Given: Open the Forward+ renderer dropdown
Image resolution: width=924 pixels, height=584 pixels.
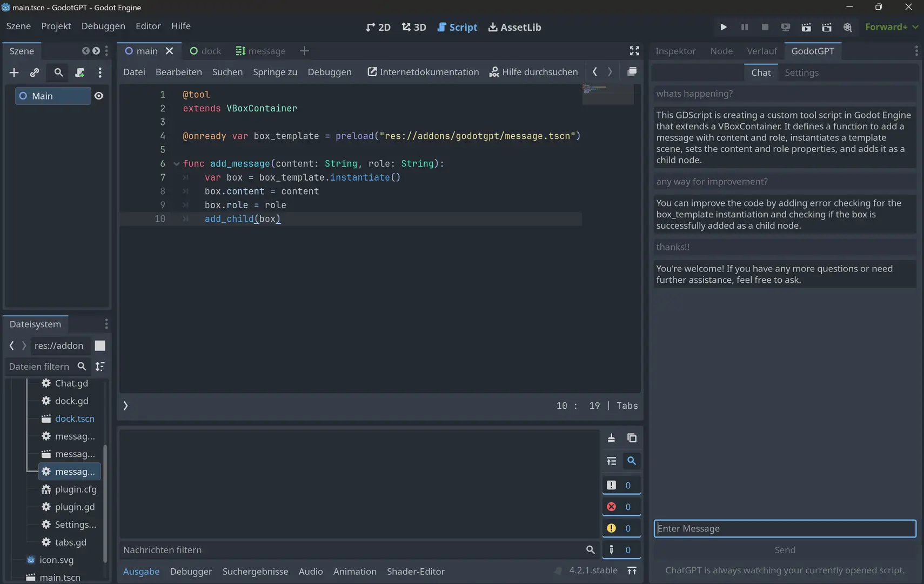Looking at the screenshot, I should click(x=892, y=27).
